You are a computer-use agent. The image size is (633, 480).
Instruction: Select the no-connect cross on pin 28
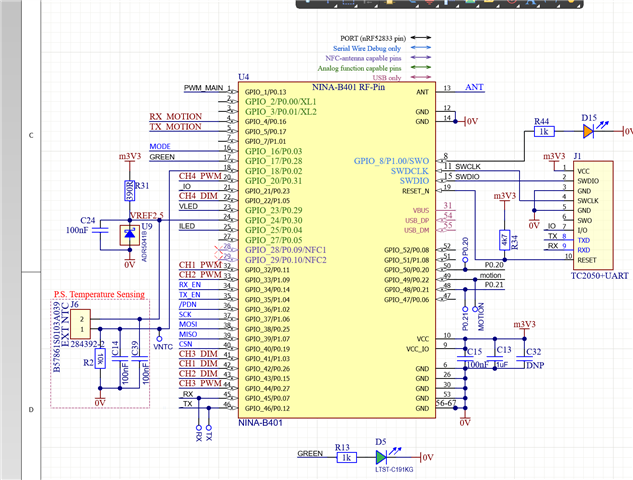(x=219, y=250)
